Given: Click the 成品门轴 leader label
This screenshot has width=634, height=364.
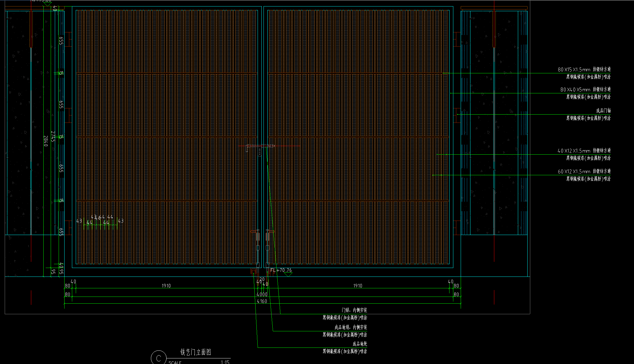Looking at the screenshot, I should pyautogui.click(x=603, y=111).
